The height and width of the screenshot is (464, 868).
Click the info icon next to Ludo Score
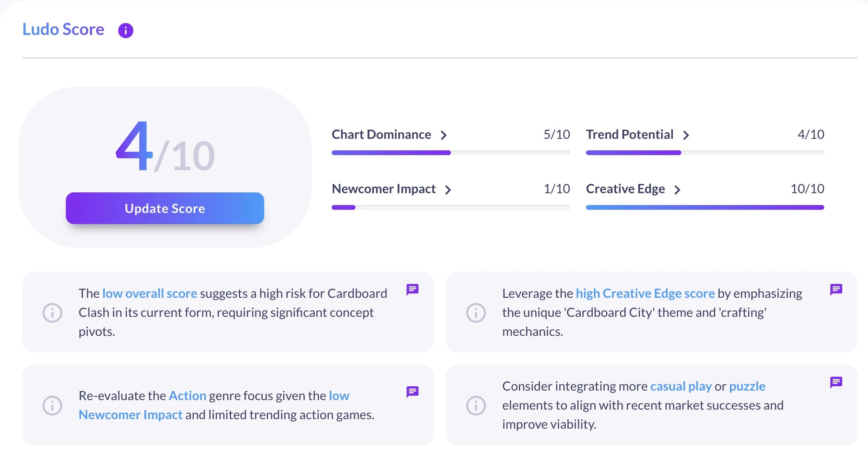pos(125,30)
